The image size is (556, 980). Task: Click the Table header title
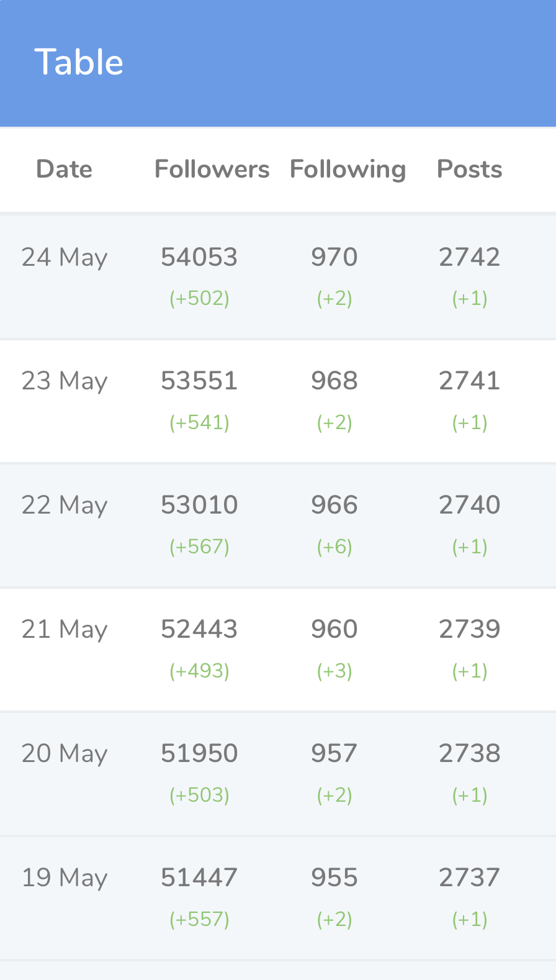coord(79,62)
